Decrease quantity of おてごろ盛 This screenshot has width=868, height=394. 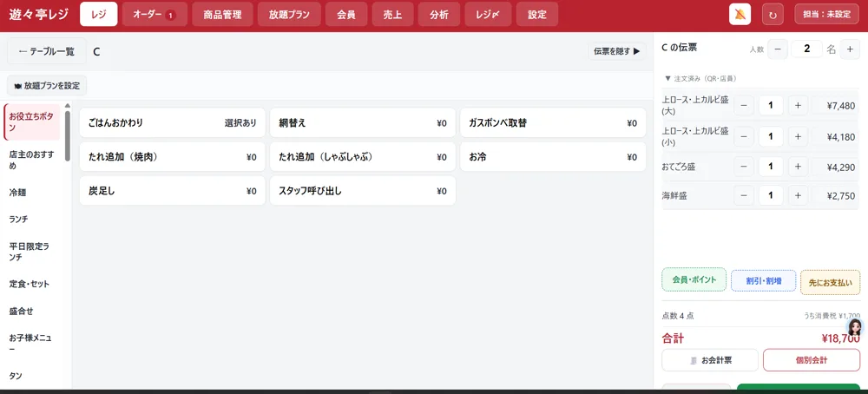coord(744,166)
